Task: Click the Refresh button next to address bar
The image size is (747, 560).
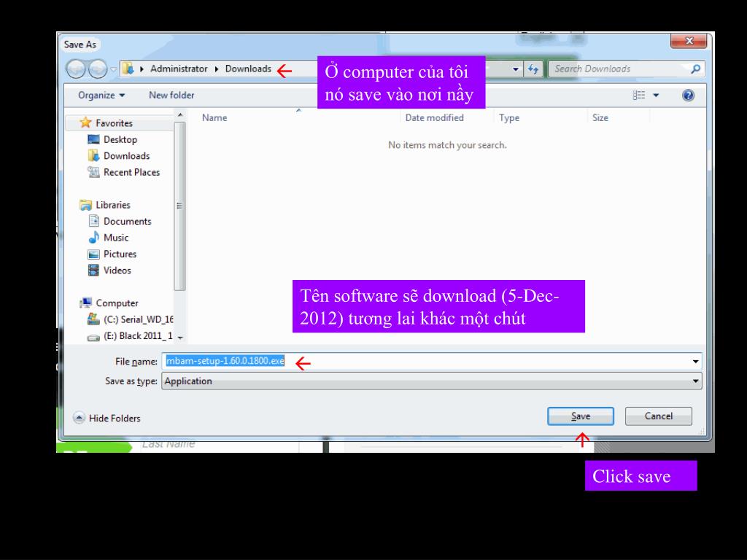Action: click(533, 69)
